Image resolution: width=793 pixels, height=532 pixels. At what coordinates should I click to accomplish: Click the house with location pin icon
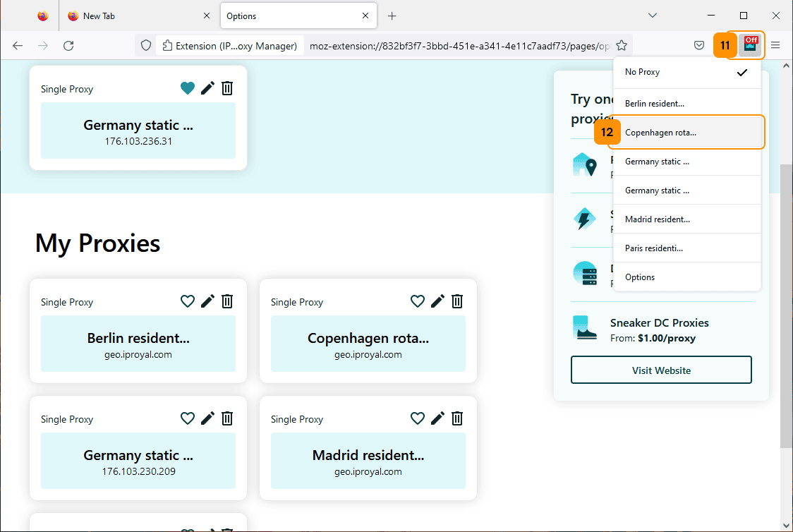[x=585, y=165]
